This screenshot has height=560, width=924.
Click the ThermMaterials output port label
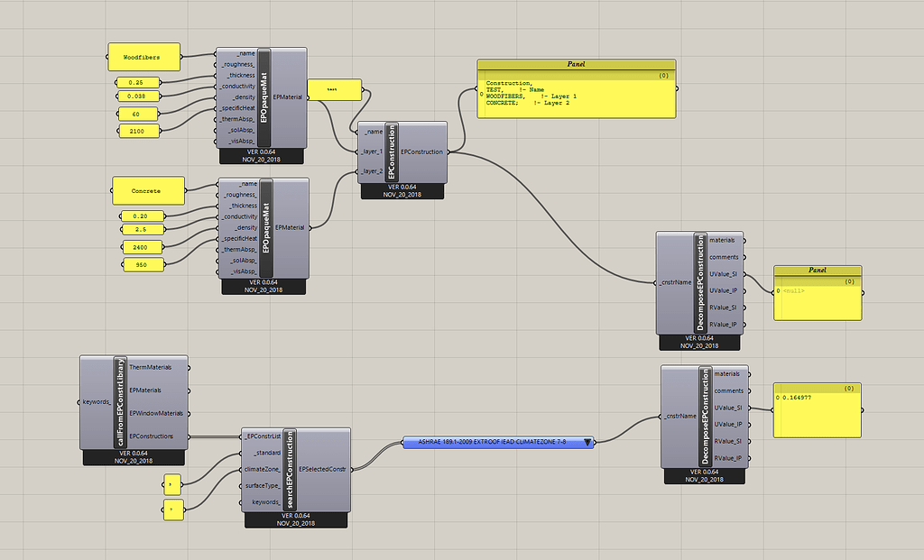pos(151,367)
